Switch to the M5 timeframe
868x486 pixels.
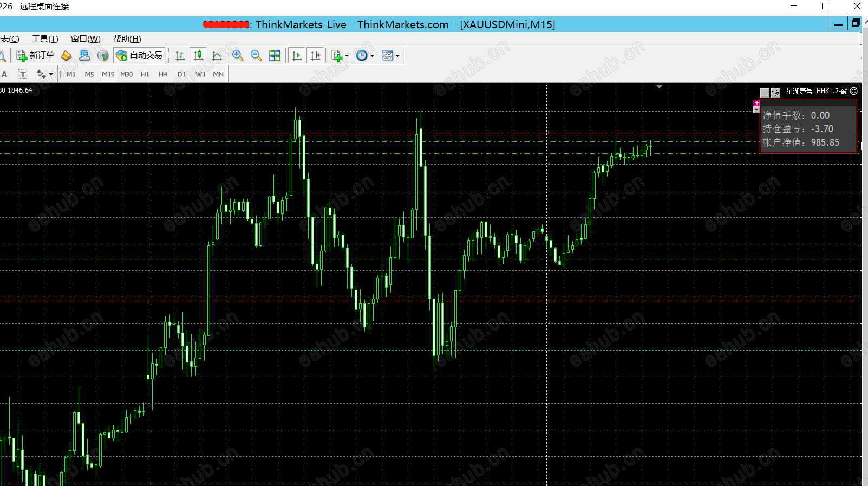coord(89,74)
